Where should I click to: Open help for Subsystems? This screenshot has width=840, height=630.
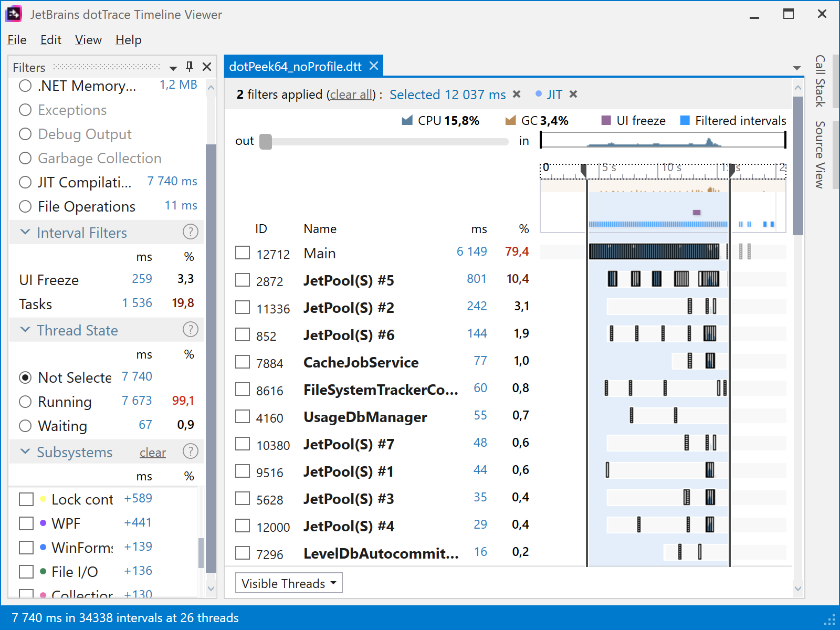point(190,451)
